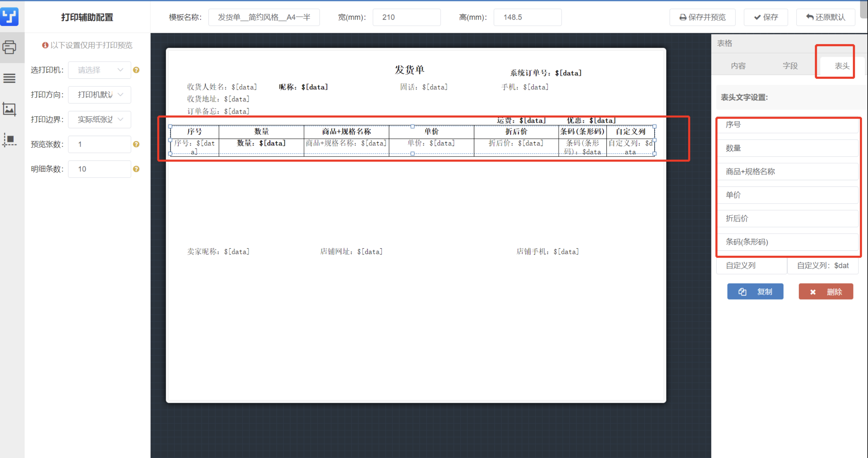868x458 pixels.
Task: Select 店铺手机 field on canvas
Action: point(547,252)
